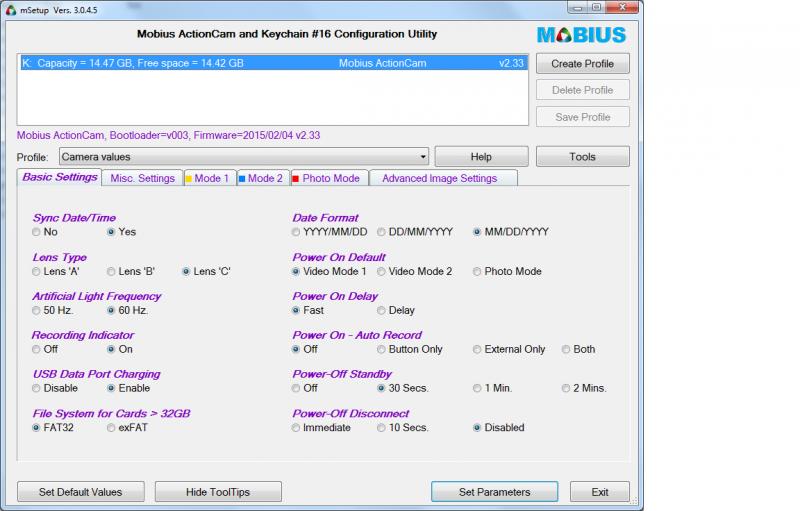
Task: Open the blue Mode 2 tab
Action: [264, 178]
